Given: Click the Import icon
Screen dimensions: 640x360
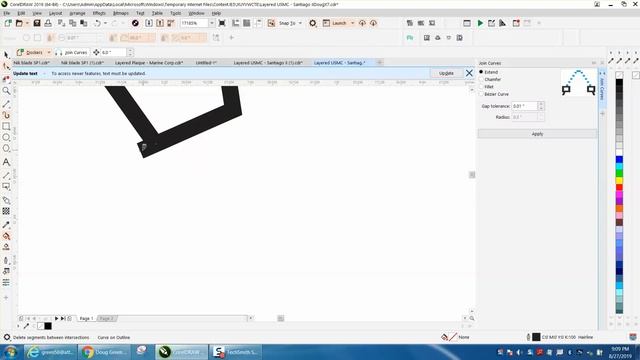Looking at the screenshot, I should click(x=149, y=23).
